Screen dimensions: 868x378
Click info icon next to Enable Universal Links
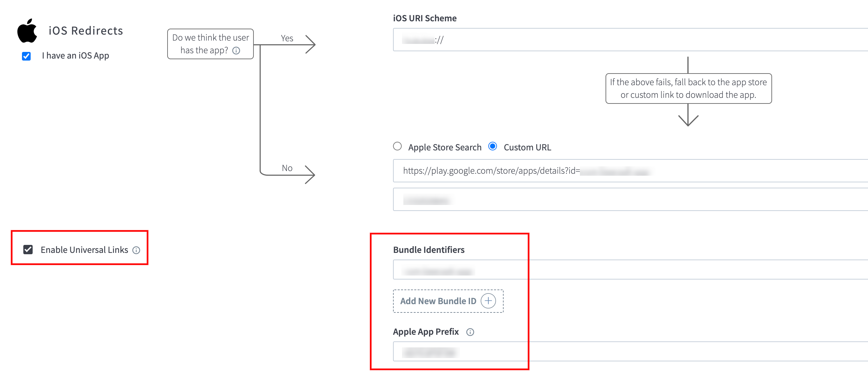pos(136,250)
